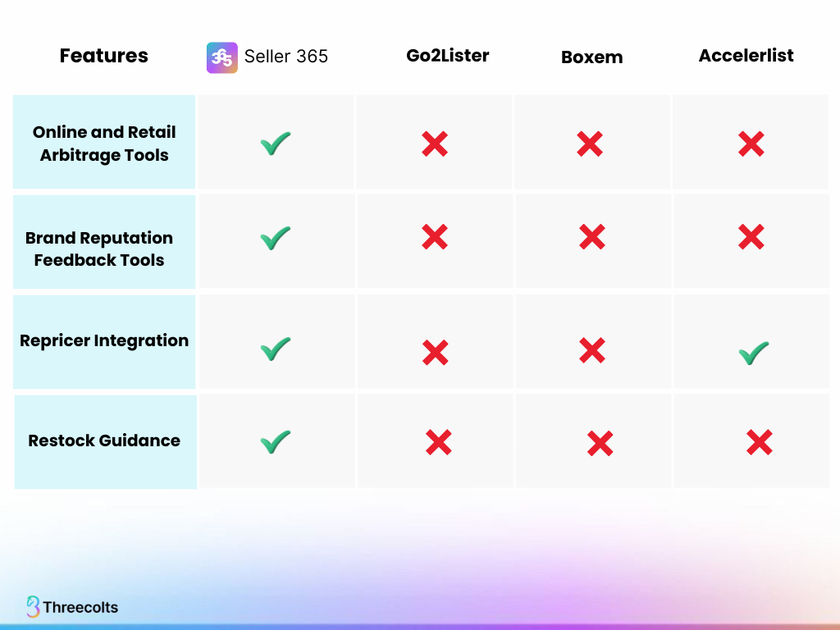The height and width of the screenshot is (630, 840).
Task: Click Boxem red X for Restock Guidance
Action: 600,444
